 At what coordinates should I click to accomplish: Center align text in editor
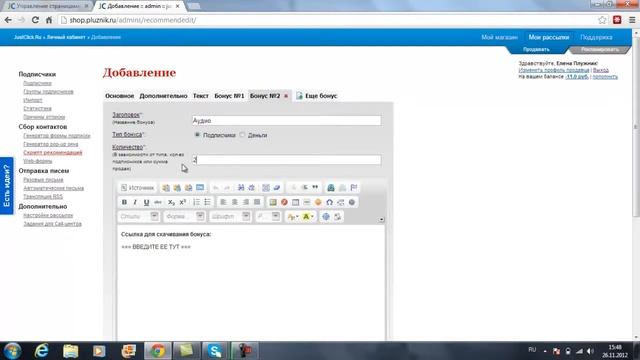(x=235, y=202)
